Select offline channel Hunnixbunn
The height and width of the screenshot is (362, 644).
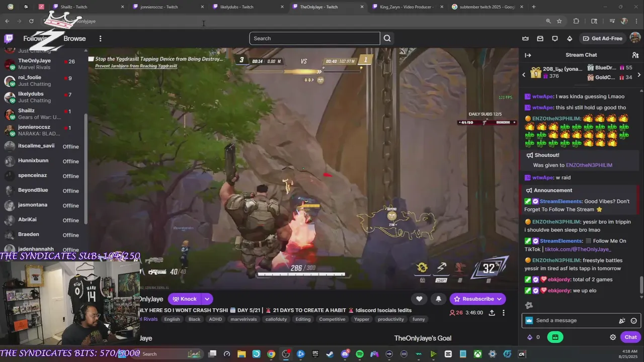44,161
